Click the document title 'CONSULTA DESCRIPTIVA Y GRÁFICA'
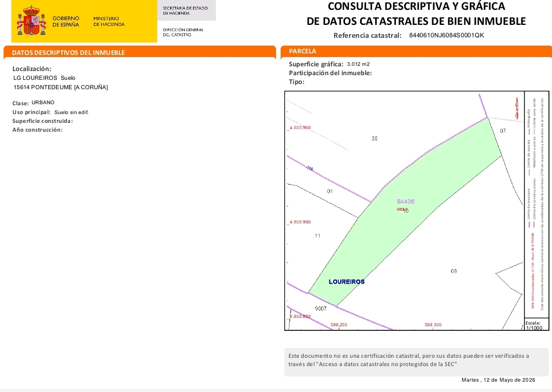The height and width of the screenshot is (392, 552). [417, 6]
